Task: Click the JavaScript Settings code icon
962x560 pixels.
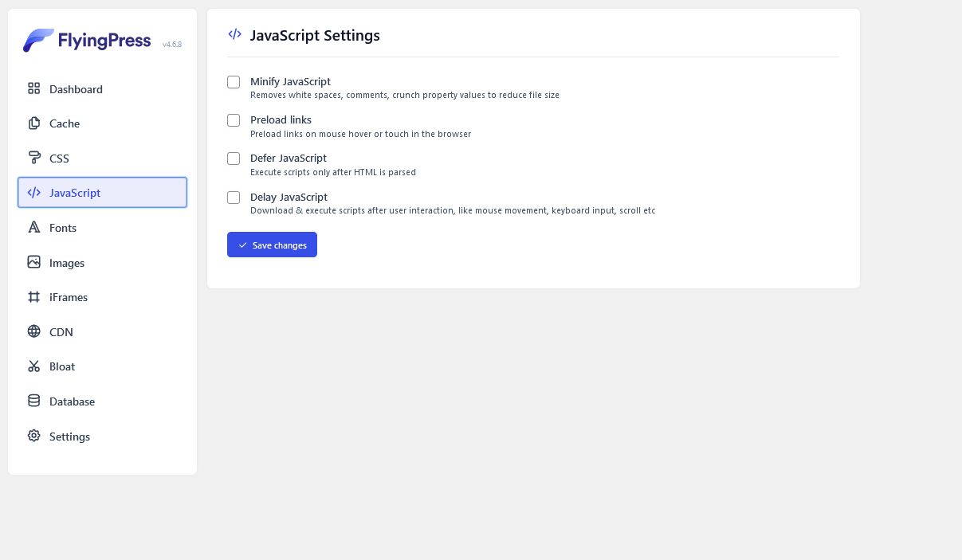Action: (234, 34)
